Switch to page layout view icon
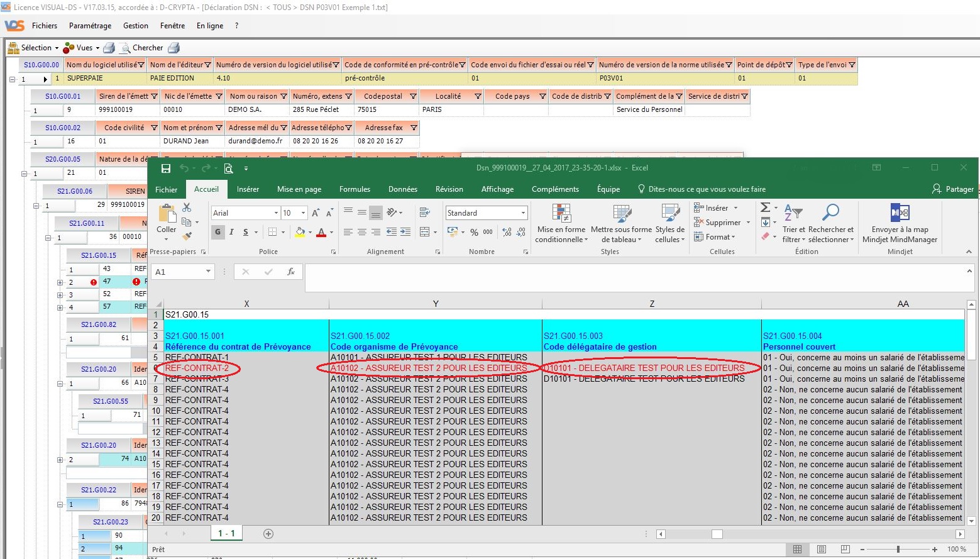Viewport: 980px width, 559px height. 822,549
